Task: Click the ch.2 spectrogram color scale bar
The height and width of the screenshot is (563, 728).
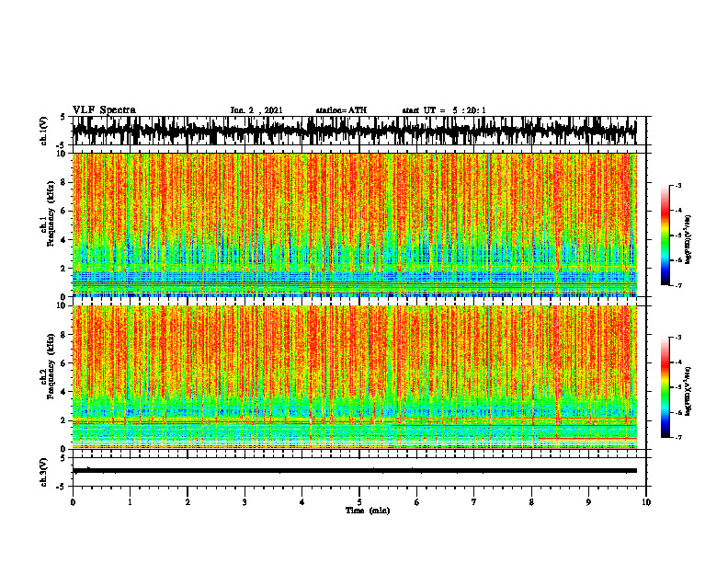Action: click(665, 387)
